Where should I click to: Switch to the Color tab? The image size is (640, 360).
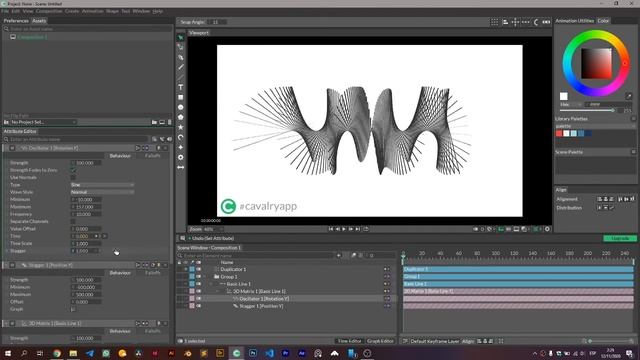[603, 21]
